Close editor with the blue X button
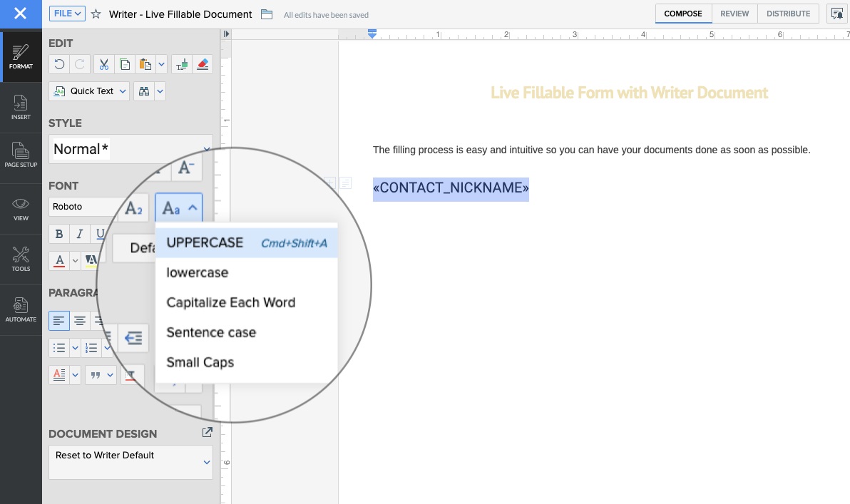The image size is (850, 504). [20, 14]
